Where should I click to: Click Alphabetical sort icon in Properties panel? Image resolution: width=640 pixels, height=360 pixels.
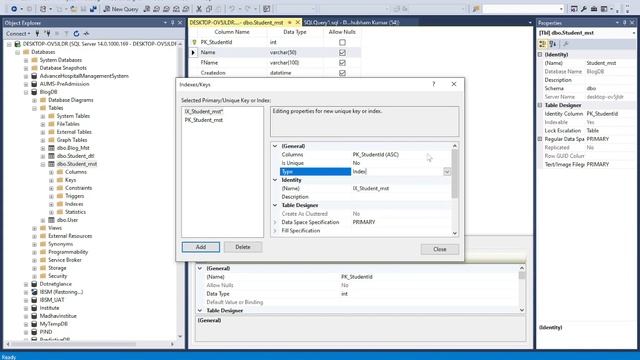point(553,44)
